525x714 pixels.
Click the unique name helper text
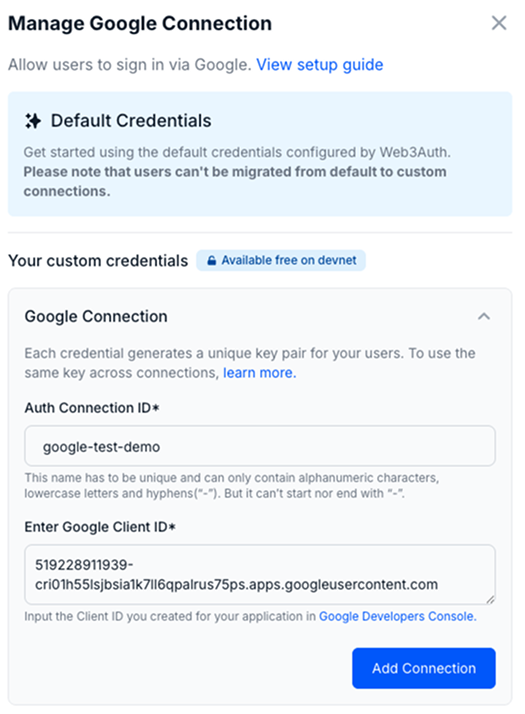click(232, 485)
